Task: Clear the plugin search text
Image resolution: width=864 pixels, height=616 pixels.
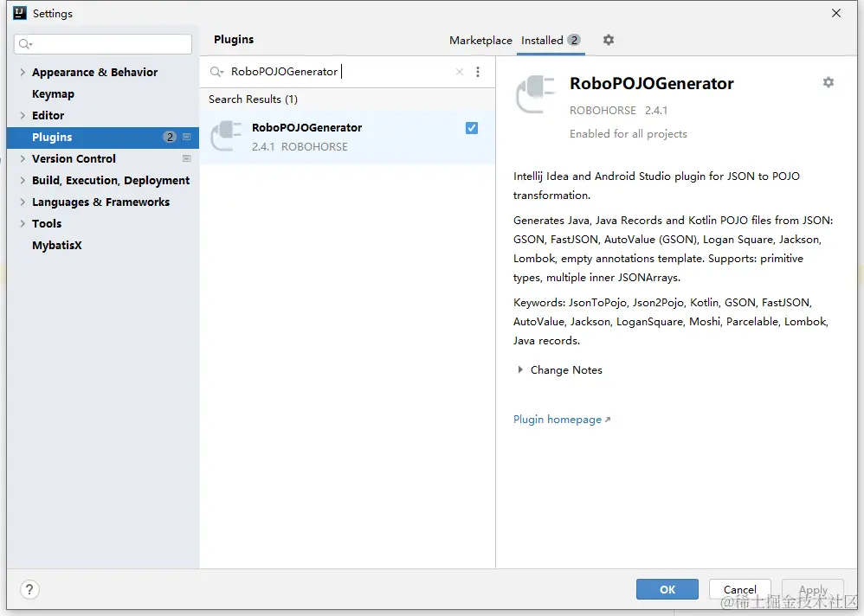Action: pos(460,72)
